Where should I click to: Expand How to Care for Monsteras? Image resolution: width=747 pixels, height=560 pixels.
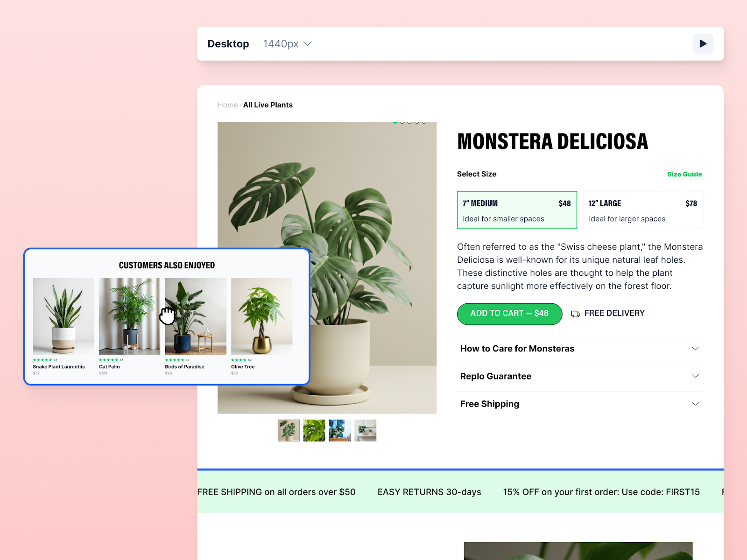(579, 349)
